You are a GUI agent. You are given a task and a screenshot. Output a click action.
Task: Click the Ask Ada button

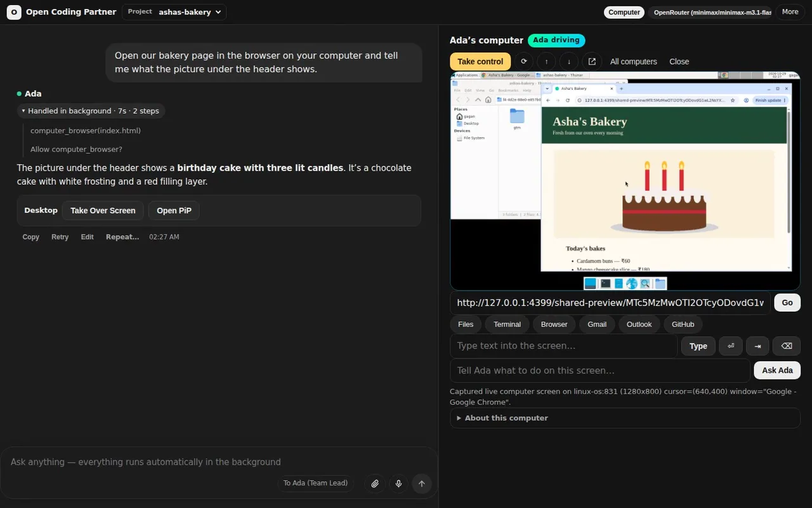coord(777,371)
